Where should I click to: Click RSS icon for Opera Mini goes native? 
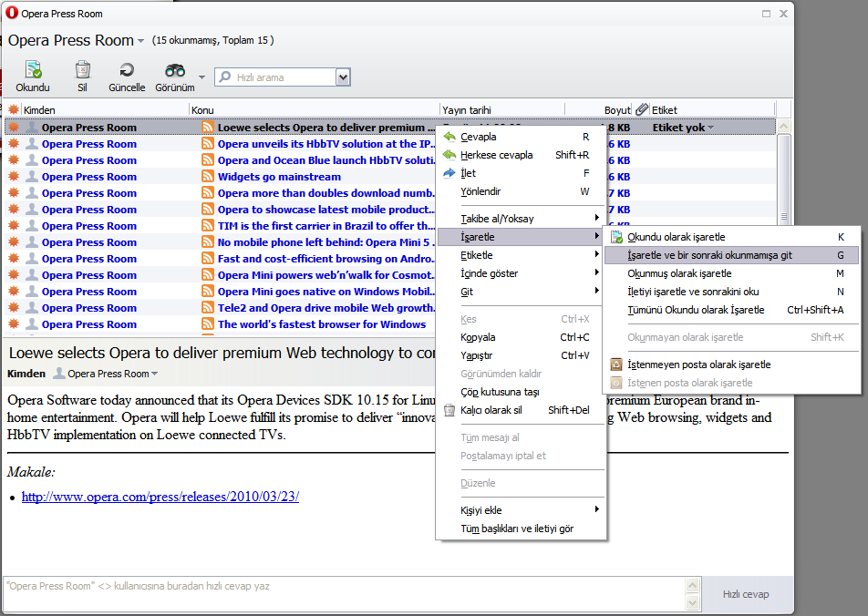point(208,292)
